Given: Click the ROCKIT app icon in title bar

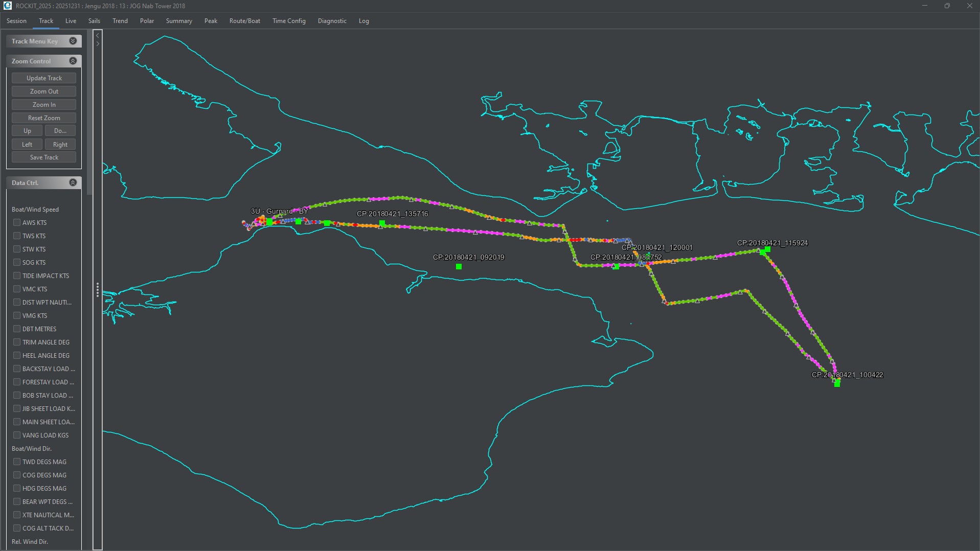Looking at the screenshot, I should coord(7,6).
